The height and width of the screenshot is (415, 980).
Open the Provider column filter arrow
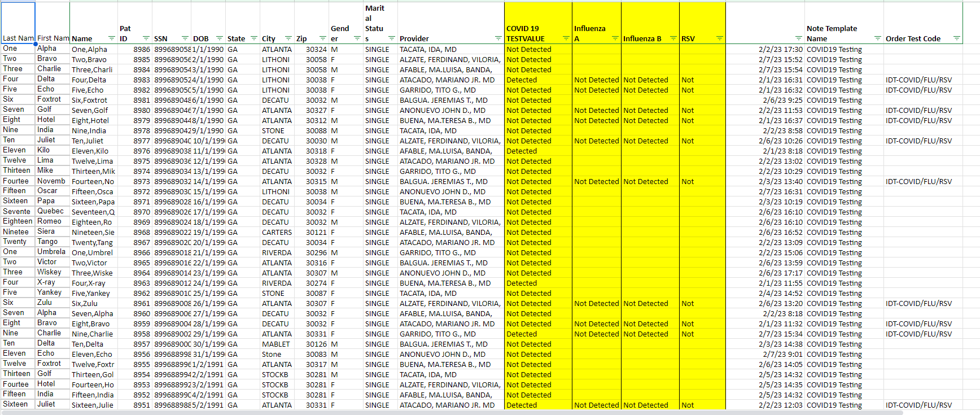498,38
